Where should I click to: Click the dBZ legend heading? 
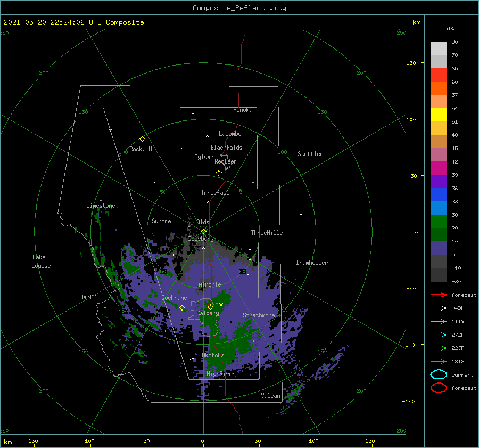pos(451,28)
